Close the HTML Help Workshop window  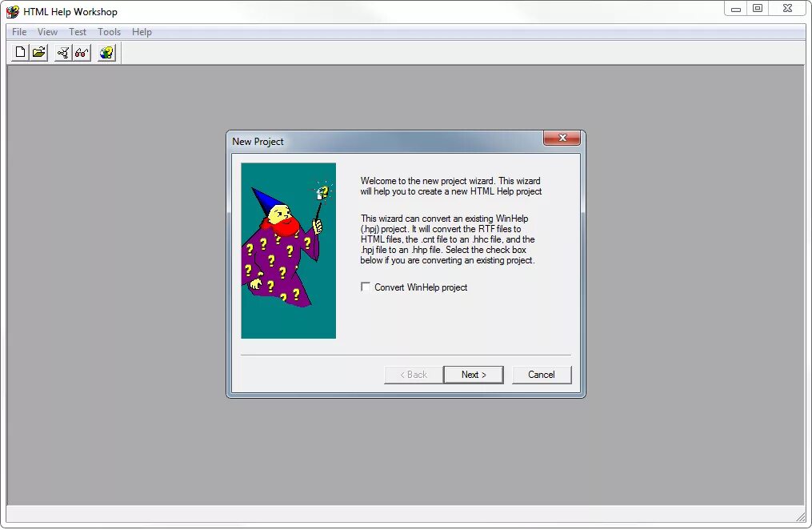point(788,8)
